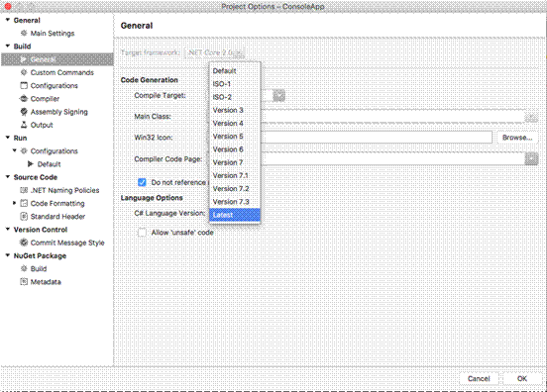The width and height of the screenshot is (547, 392).
Task: Enable Allow 'unsafe' code checkbox
Action: (x=142, y=233)
